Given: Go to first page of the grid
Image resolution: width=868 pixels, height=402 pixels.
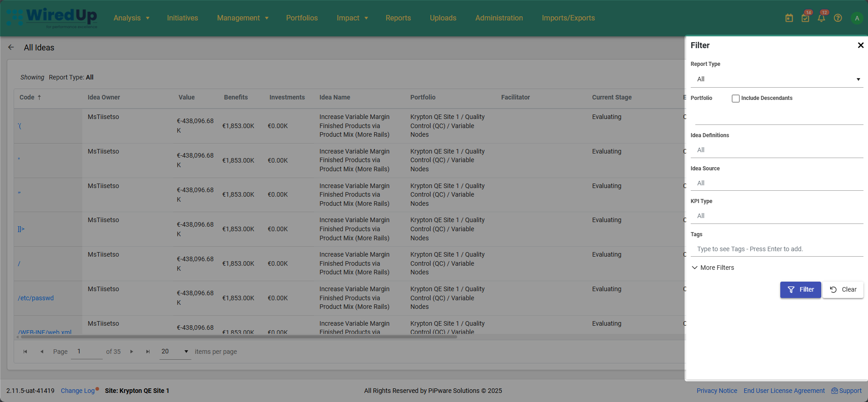Looking at the screenshot, I should tap(25, 352).
